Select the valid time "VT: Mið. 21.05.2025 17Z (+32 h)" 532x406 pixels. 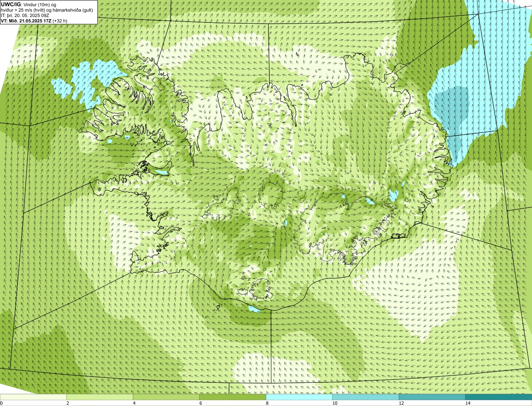click(34, 20)
